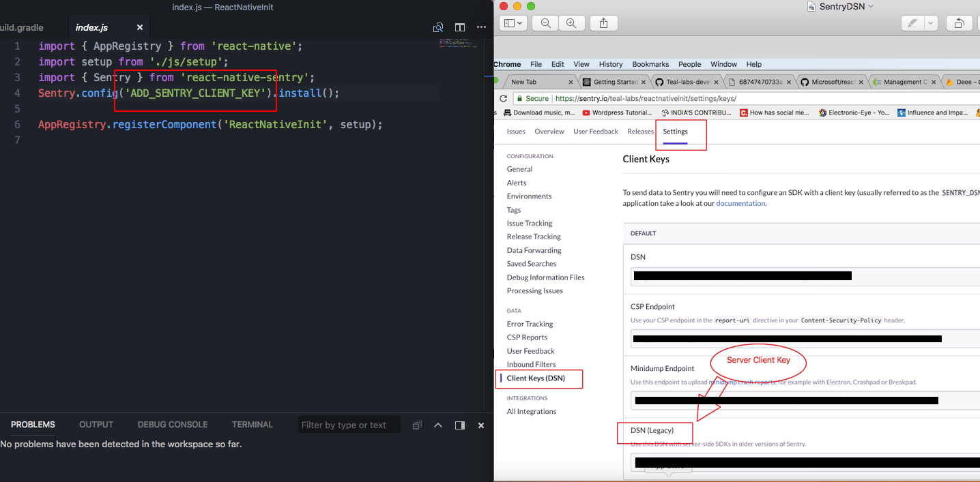Toggle the Preview Markup highlight tool
Image resolution: width=980 pixels, height=482 pixels.
(x=912, y=23)
